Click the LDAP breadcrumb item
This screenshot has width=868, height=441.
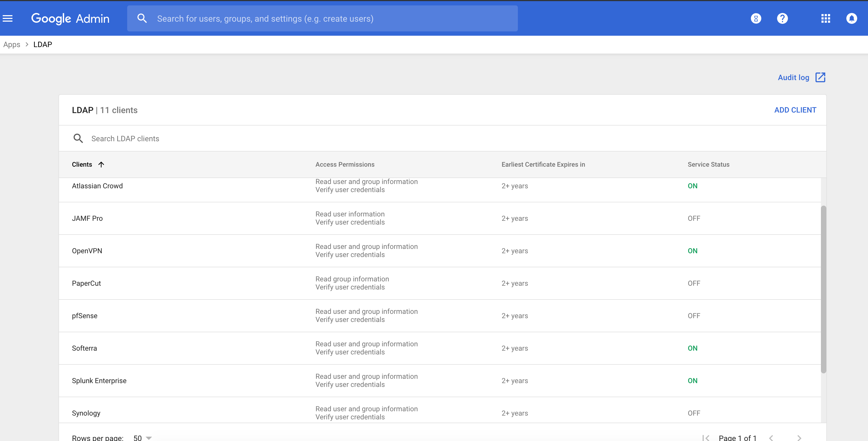[x=43, y=44]
